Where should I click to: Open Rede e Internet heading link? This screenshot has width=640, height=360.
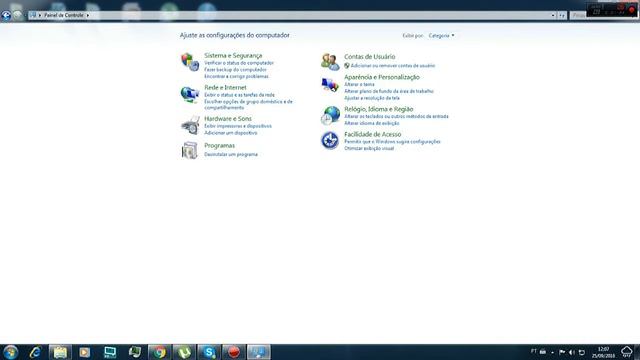(x=225, y=87)
